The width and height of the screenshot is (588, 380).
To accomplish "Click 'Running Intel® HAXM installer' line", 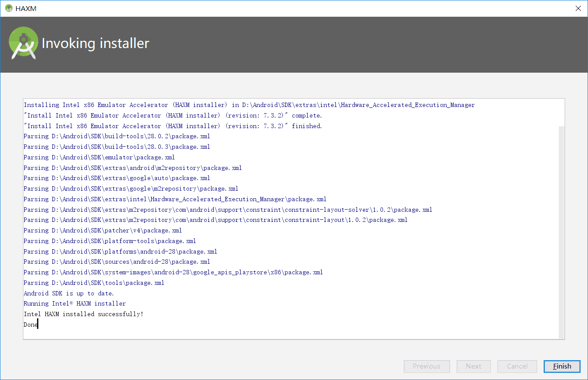I will coord(74,303).
